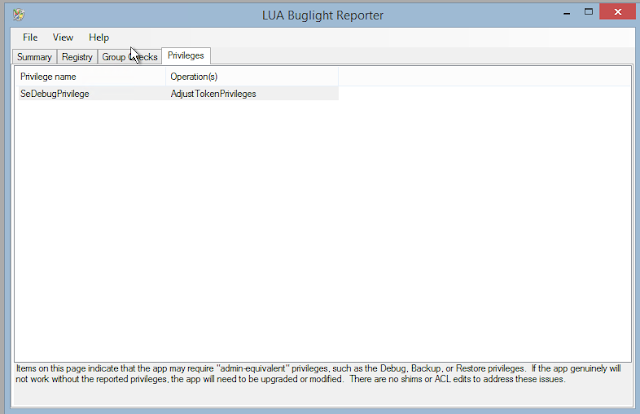Click the AdjustTokenPrivileges cell
The image size is (640, 414).
213,93
